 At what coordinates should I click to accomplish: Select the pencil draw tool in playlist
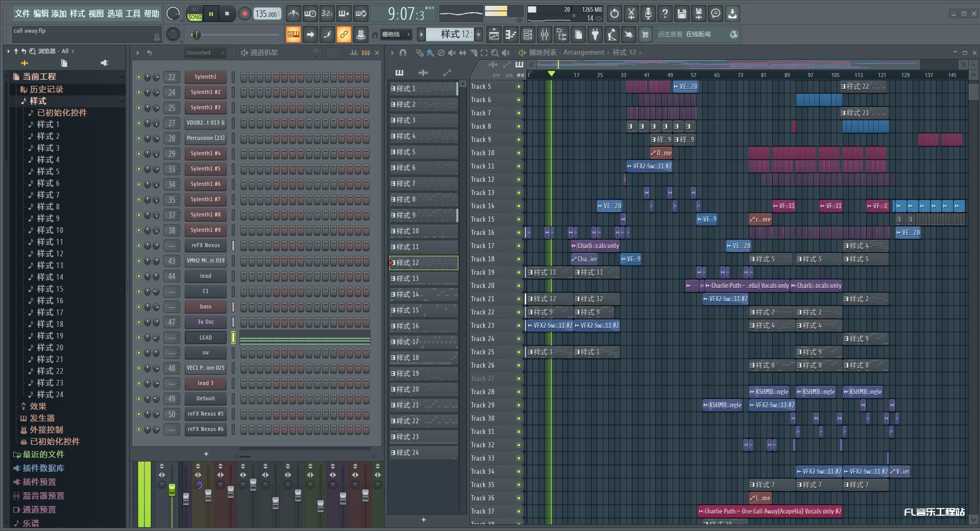(x=420, y=53)
